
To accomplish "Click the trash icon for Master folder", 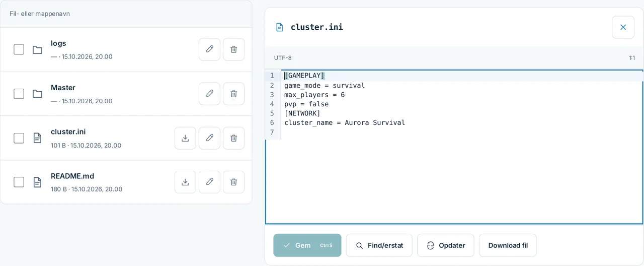I will (233, 94).
